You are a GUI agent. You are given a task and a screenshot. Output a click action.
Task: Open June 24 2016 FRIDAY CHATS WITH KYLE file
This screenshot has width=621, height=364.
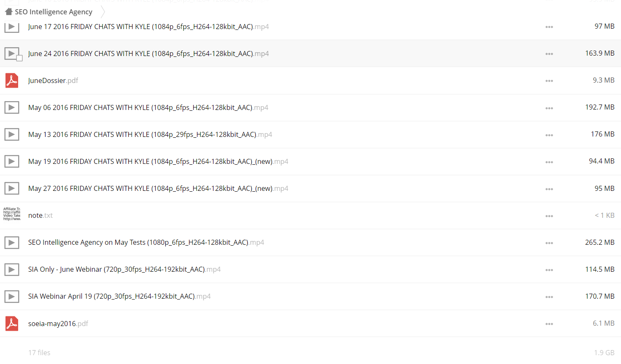pyautogui.click(x=148, y=54)
